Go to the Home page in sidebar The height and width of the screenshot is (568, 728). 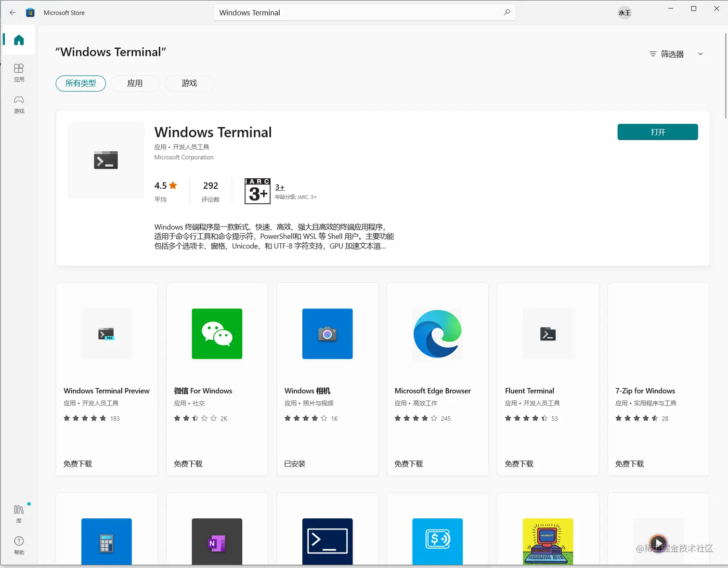coord(19,40)
